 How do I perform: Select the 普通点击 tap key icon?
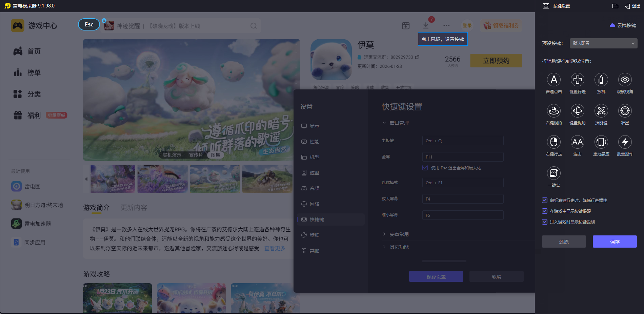point(554,80)
